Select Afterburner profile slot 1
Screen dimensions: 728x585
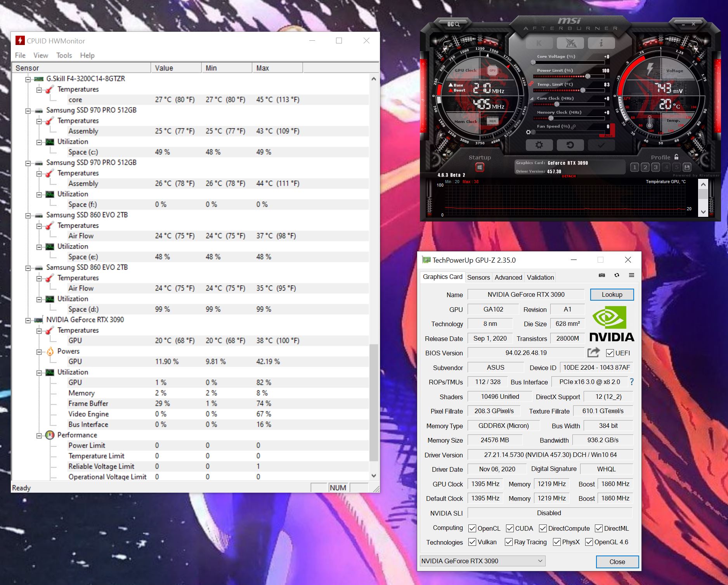[x=634, y=167]
